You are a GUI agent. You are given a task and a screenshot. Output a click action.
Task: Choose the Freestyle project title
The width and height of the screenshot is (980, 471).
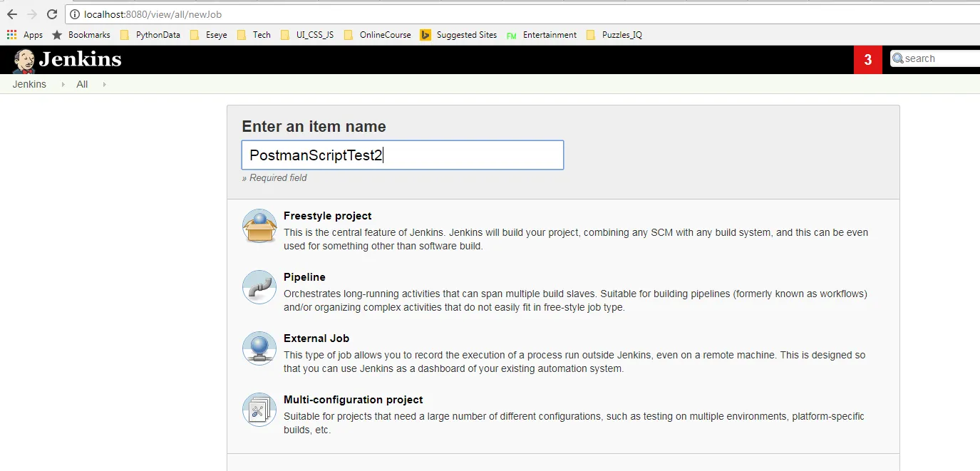tap(328, 216)
